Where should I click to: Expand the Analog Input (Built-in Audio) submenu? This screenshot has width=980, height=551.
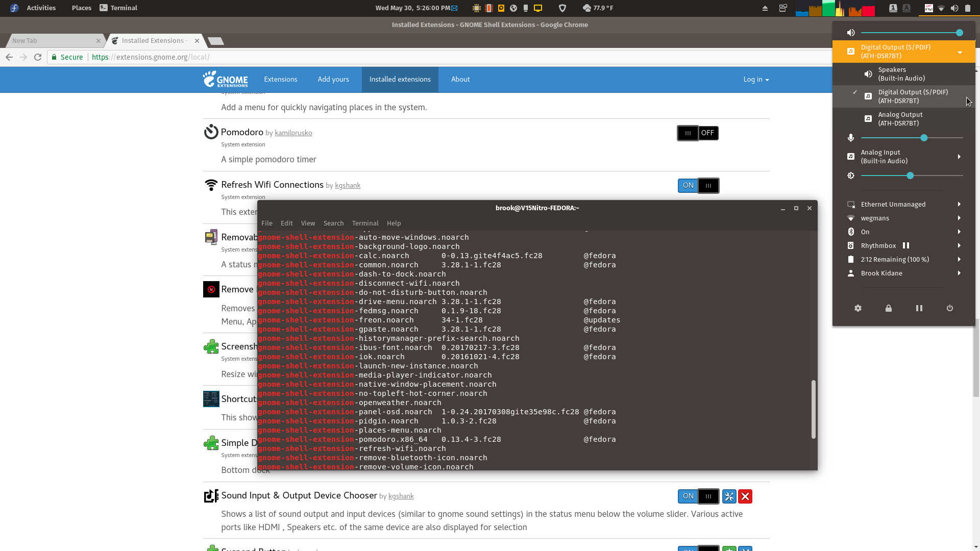(904, 157)
